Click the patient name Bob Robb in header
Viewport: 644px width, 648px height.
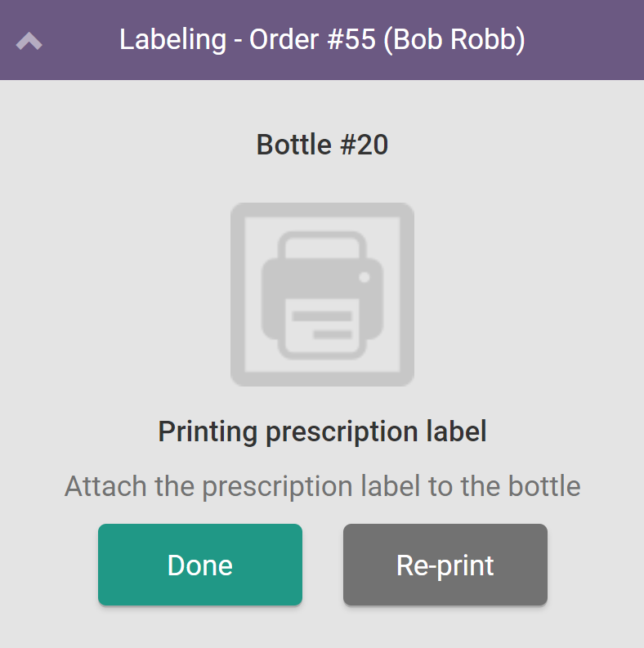click(x=454, y=40)
